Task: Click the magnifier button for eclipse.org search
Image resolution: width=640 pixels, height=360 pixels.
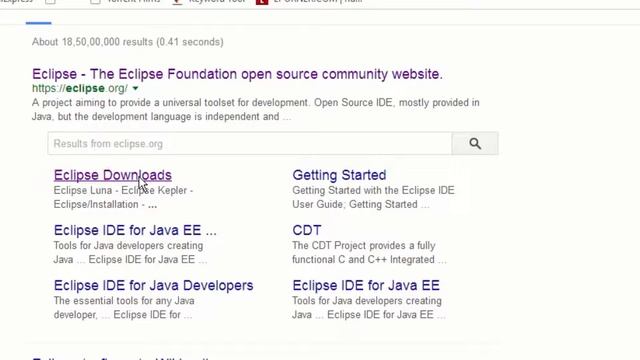Action: 475,144
